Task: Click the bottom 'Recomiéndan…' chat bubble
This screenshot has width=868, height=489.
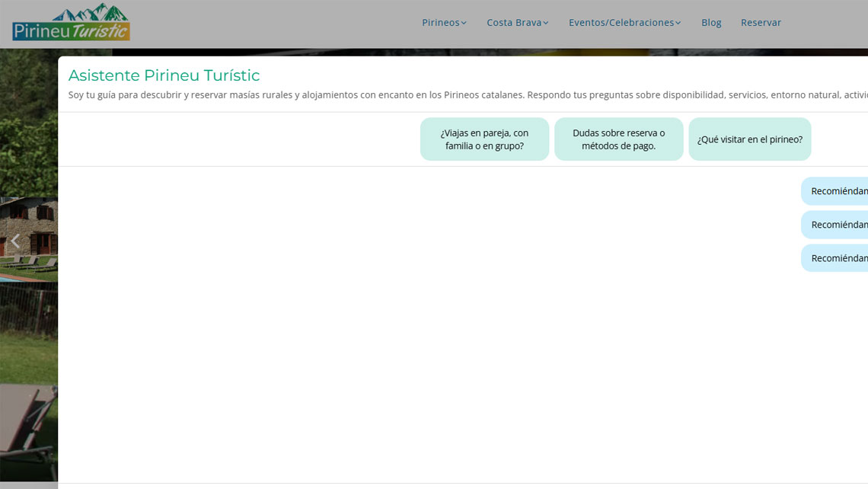Action: 836,258
